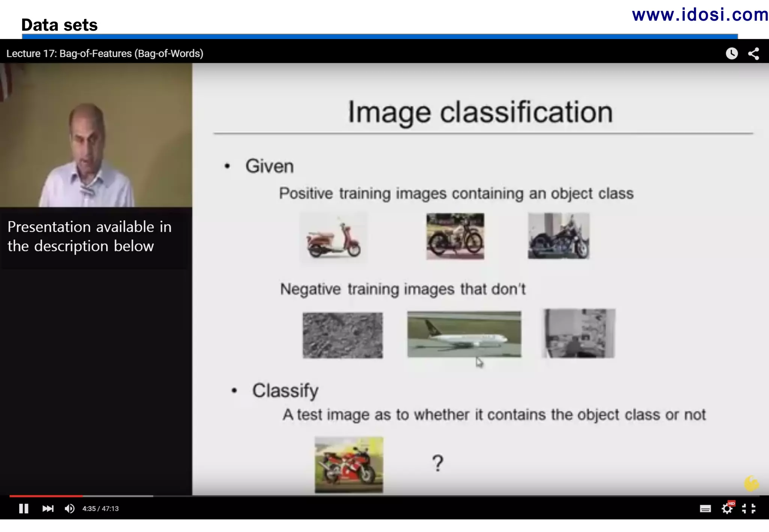Click the red sport motorcycle test image
The height and width of the screenshot is (532, 769).
(349, 464)
